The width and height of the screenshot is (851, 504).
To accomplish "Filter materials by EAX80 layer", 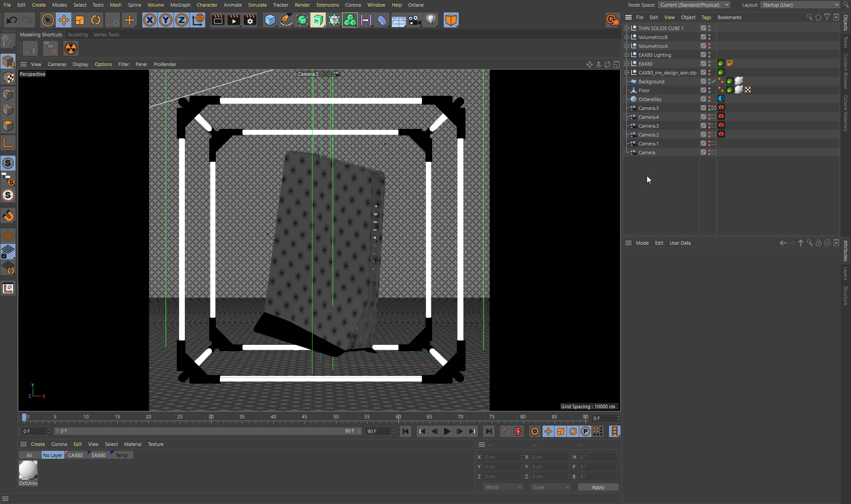I will 98,455.
